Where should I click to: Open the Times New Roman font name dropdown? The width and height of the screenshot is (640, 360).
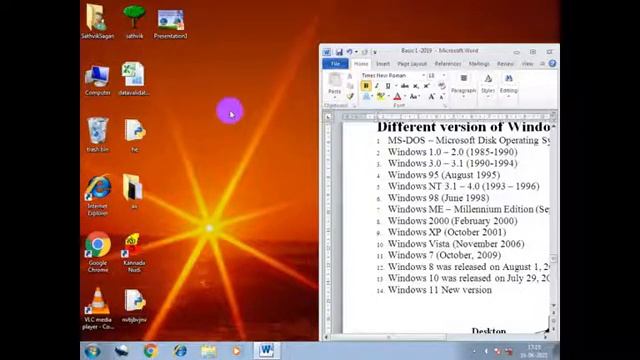(423, 76)
